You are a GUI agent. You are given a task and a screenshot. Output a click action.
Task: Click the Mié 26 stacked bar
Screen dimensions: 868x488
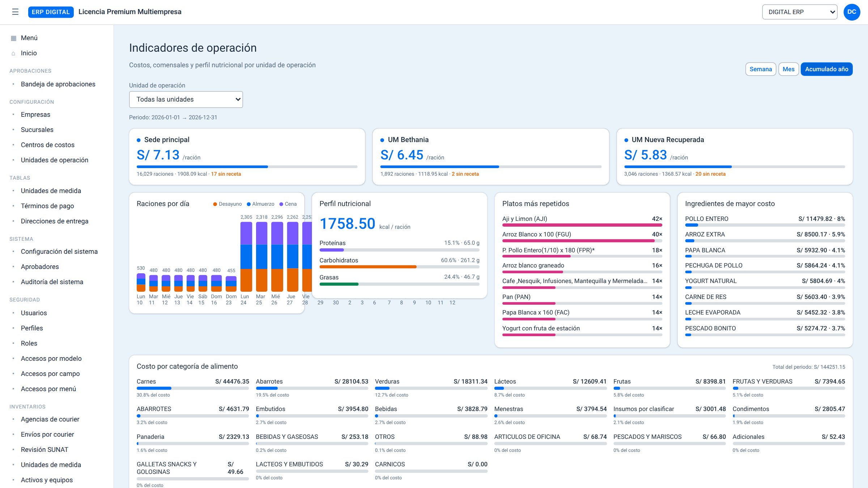coord(277,257)
